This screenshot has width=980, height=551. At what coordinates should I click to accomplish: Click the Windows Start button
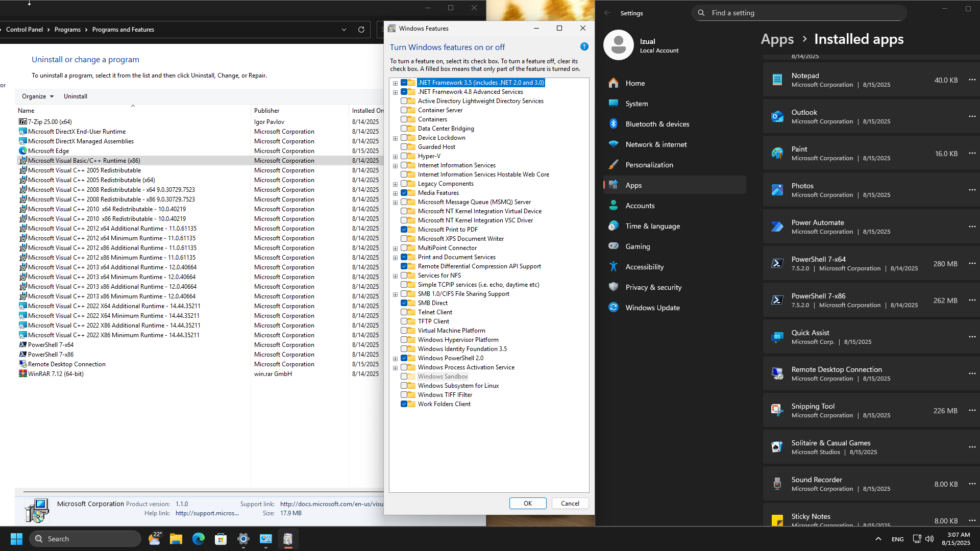tap(16, 539)
